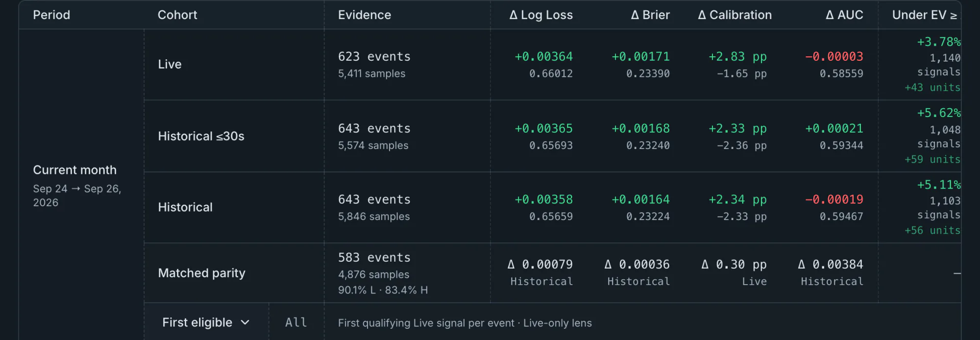This screenshot has height=340, width=980.
Task: Click the +5.11% Under EV value
Action: [939, 185]
